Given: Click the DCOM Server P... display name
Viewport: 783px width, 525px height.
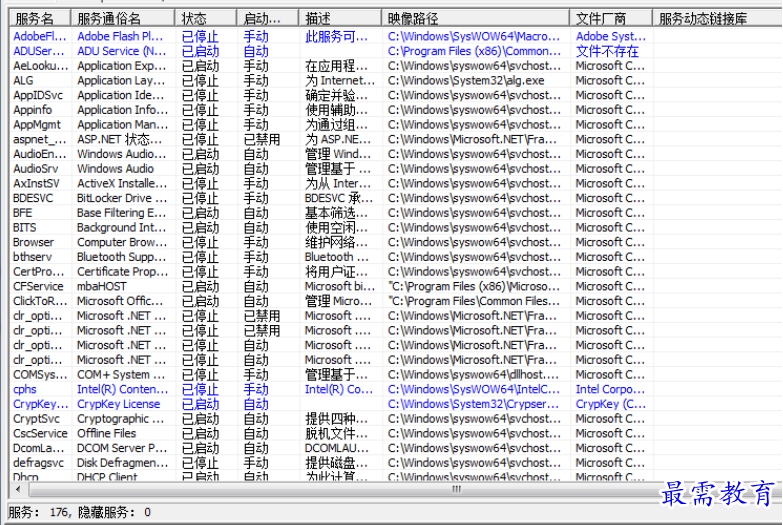Looking at the screenshot, I should tap(122, 448).
